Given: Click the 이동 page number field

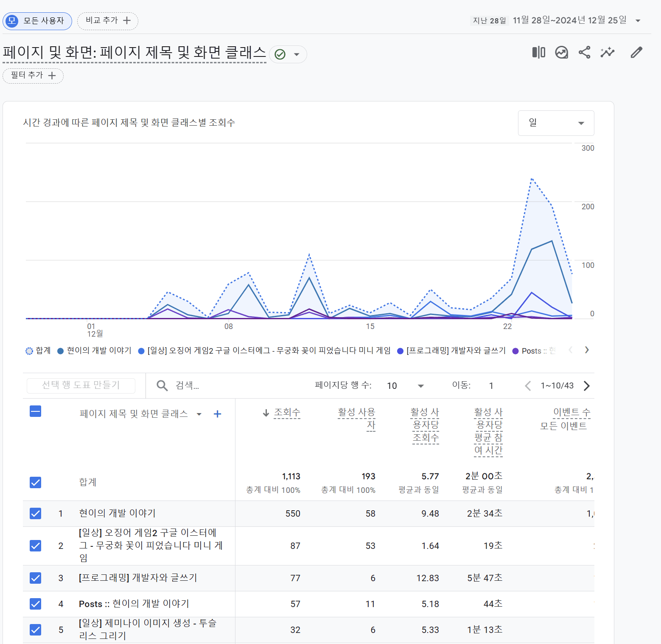Looking at the screenshot, I should click(491, 385).
